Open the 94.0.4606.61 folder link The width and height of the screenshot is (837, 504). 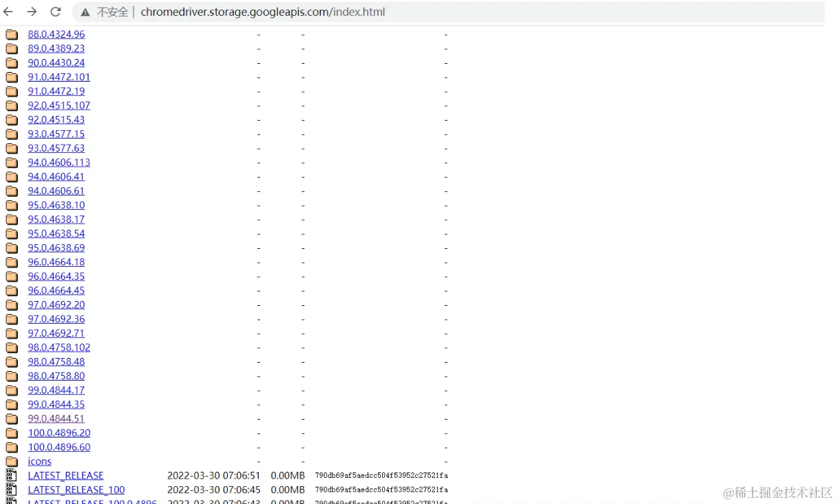pos(56,191)
